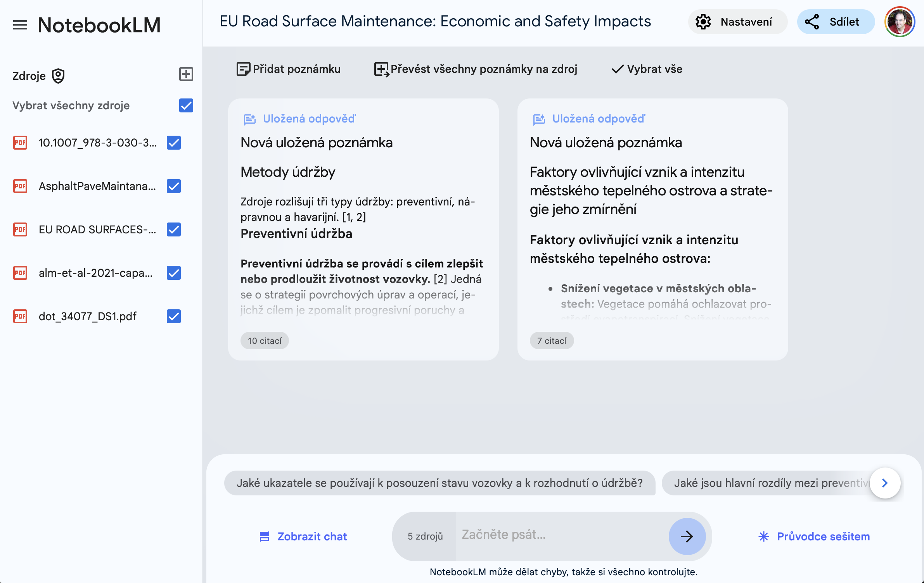Viewport: 924px width, 583px height.
Task: Click the 10 citací badge
Action: click(x=265, y=341)
